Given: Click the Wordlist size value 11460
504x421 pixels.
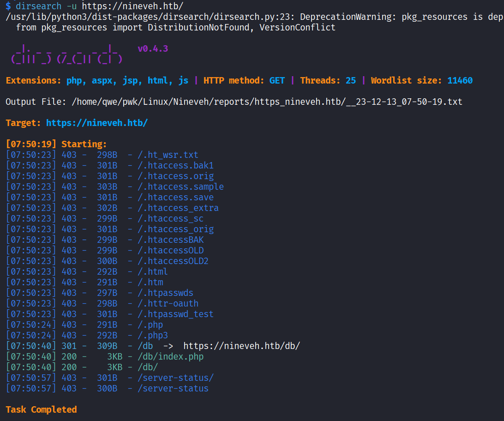Looking at the screenshot, I should point(460,80).
